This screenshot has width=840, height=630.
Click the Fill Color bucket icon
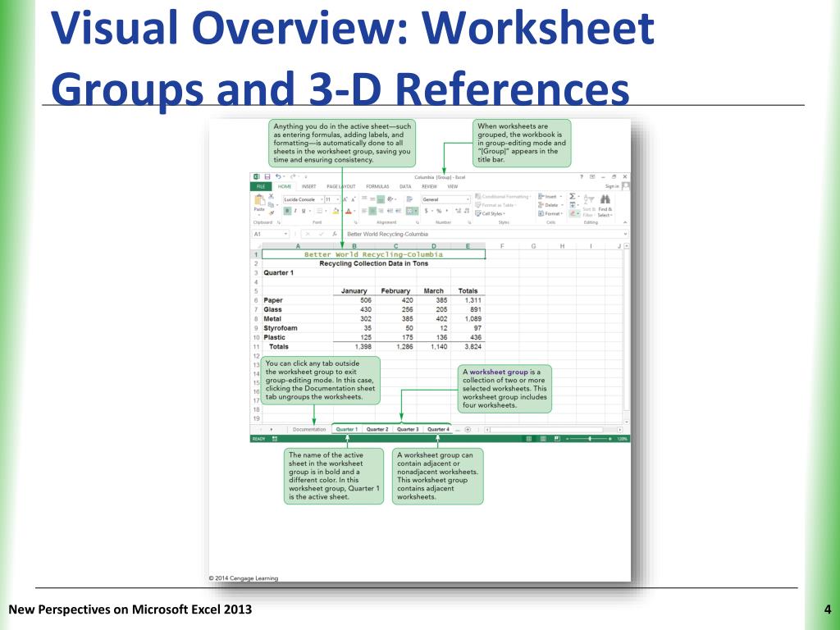coord(336,211)
